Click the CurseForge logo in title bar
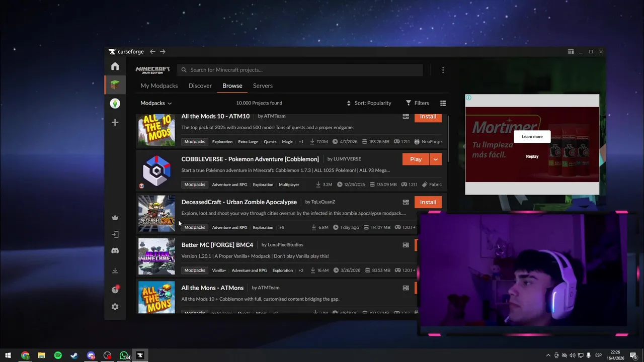 (x=126, y=52)
